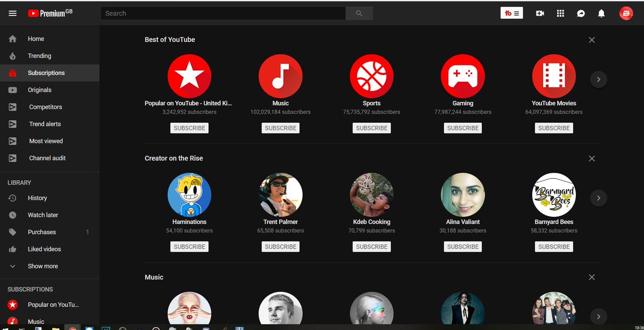Dismiss the Music section
The image size is (644, 330).
pyautogui.click(x=592, y=277)
